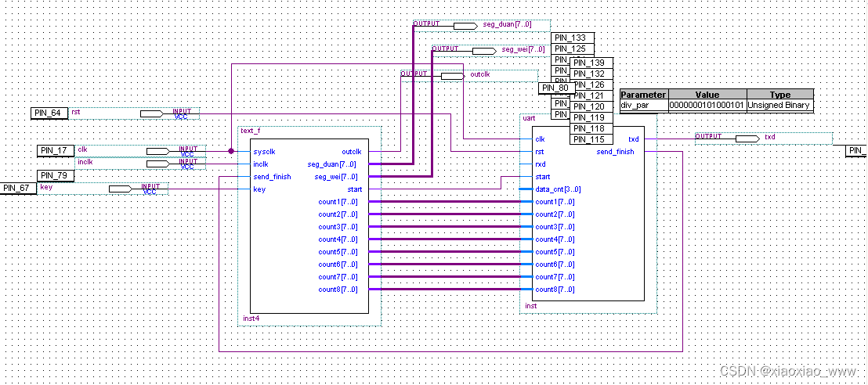Select the inclk port inside text_f block
Image resolution: width=868 pixels, height=385 pixels.
pyautogui.click(x=261, y=164)
